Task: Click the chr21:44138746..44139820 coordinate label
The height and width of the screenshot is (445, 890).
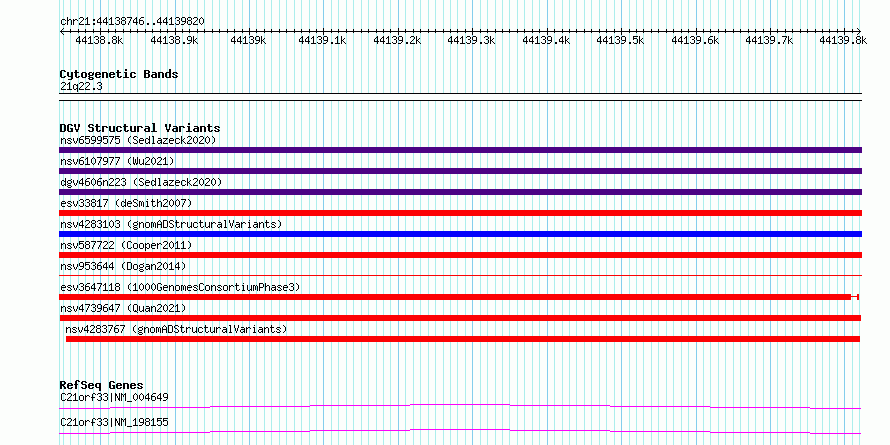Action: click(x=132, y=21)
